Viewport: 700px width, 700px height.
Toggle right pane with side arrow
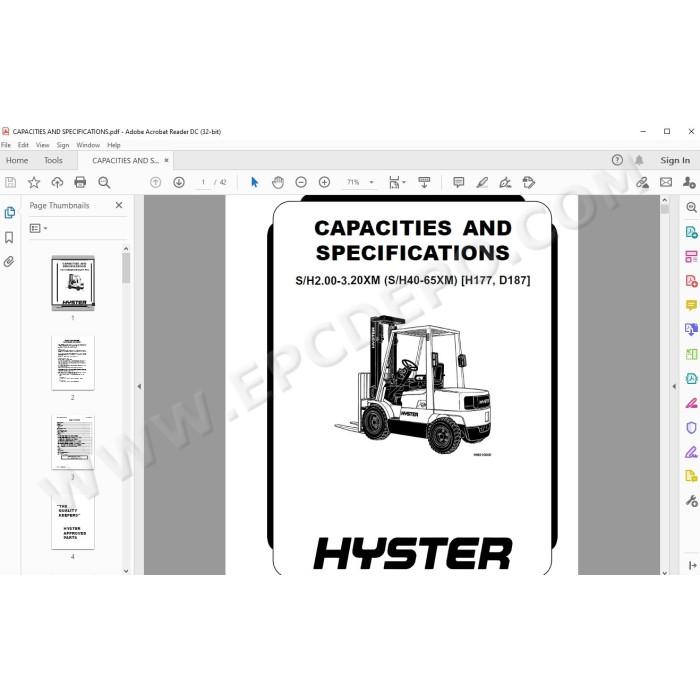tap(674, 386)
